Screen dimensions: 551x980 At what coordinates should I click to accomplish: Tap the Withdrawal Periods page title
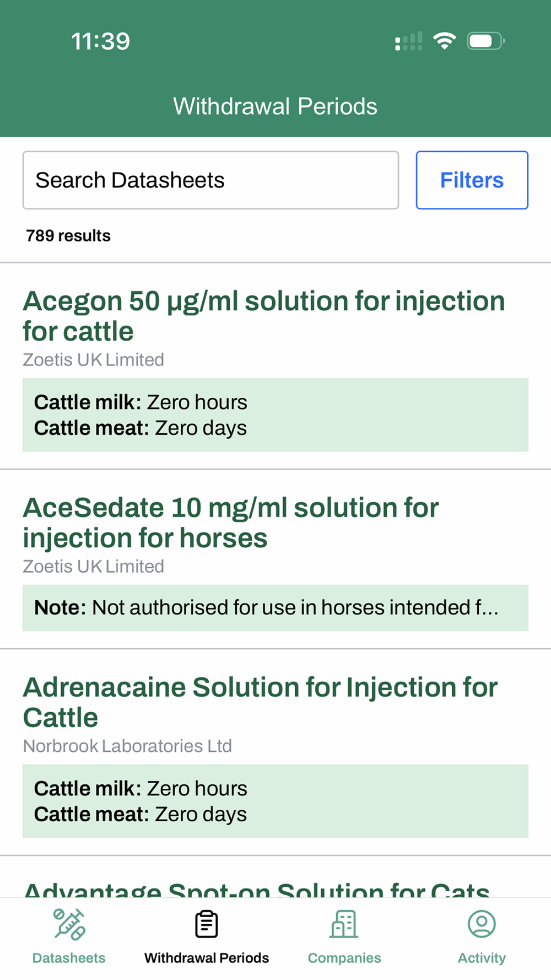tap(275, 106)
